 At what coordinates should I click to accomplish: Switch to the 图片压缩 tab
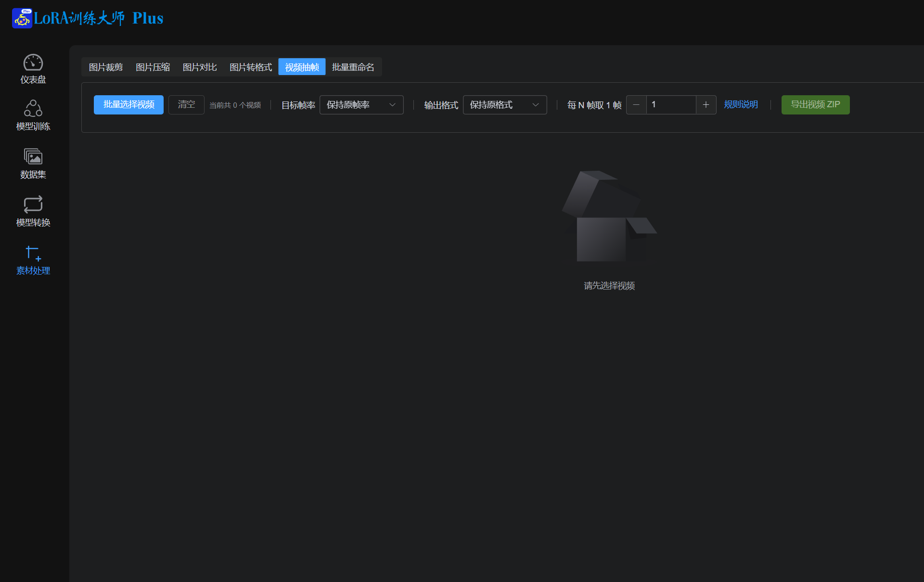tap(153, 67)
